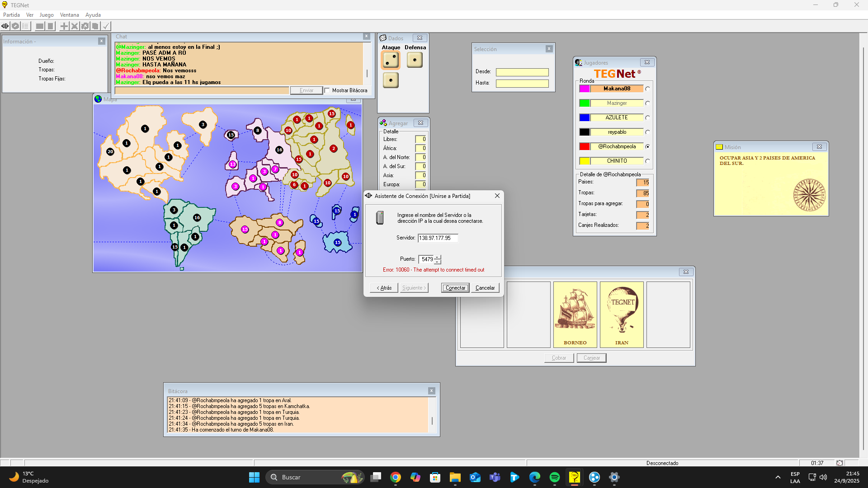Click the checkmark end-turn toolbar icon
This screenshot has height=488, width=868.
(x=106, y=26)
